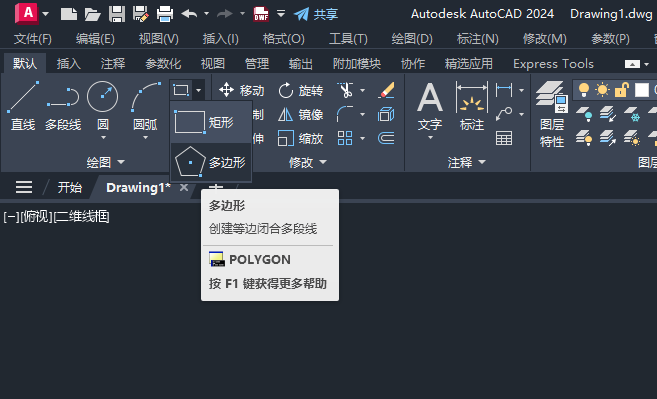Image resolution: width=657 pixels, height=399 pixels.
Task: Close the Drawing1* file tab
Action: coord(184,187)
